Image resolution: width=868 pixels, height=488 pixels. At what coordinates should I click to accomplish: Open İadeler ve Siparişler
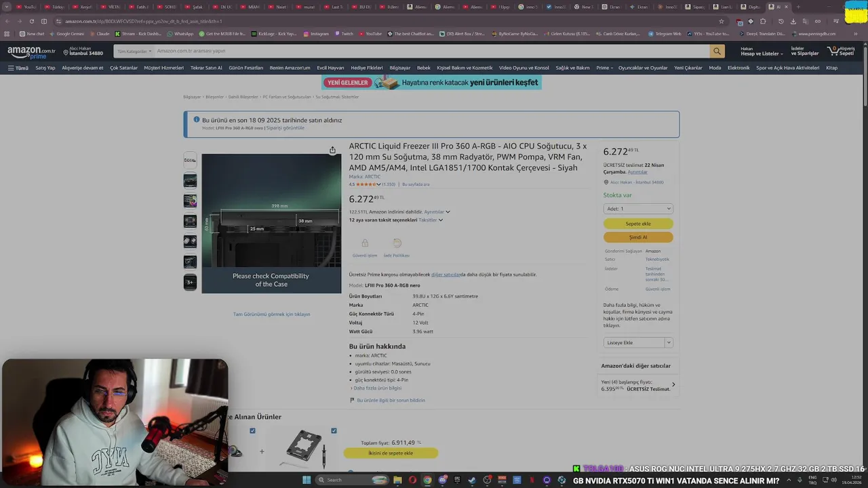pos(805,51)
